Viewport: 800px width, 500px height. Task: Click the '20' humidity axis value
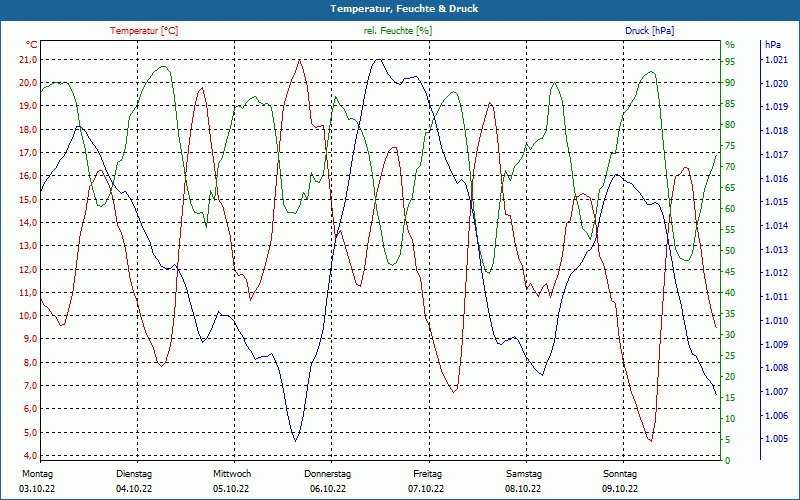pos(730,377)
